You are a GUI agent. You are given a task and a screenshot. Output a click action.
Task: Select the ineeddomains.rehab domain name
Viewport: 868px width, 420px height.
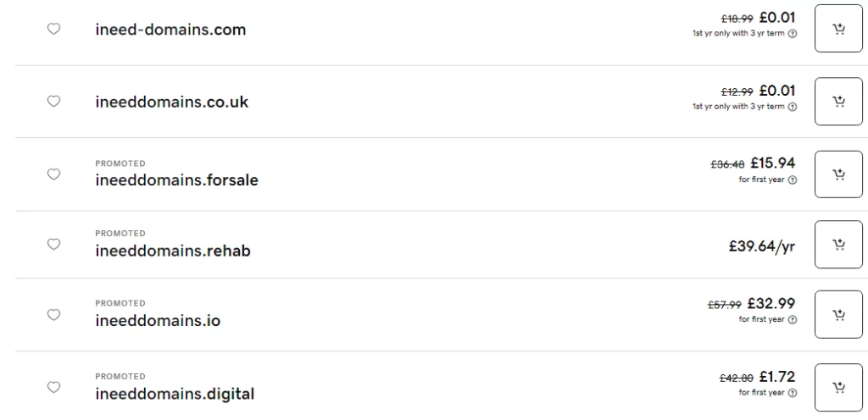(x=173, y=251)
